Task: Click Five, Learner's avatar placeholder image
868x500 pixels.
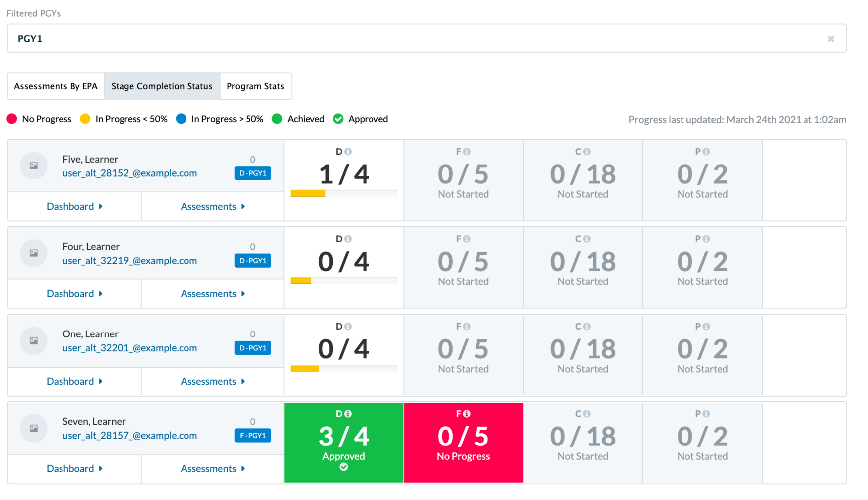Action: click(x=34, y=166)
